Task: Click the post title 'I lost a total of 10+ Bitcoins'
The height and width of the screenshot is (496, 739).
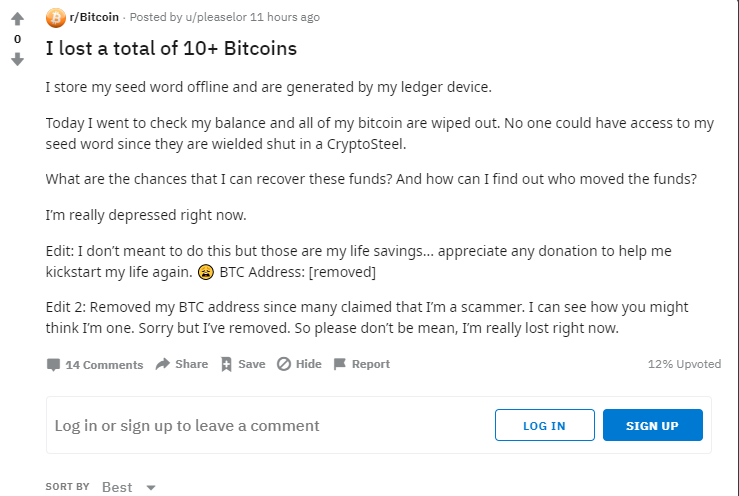Action: pos(171,48)
